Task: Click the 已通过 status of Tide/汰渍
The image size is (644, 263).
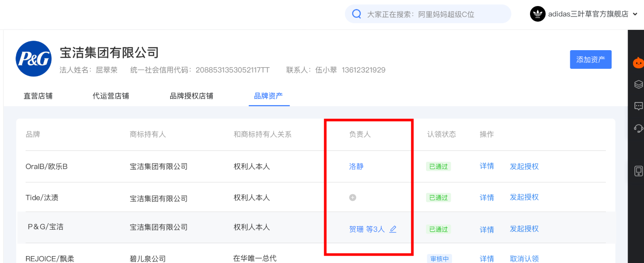Action: tap(439, 198)
